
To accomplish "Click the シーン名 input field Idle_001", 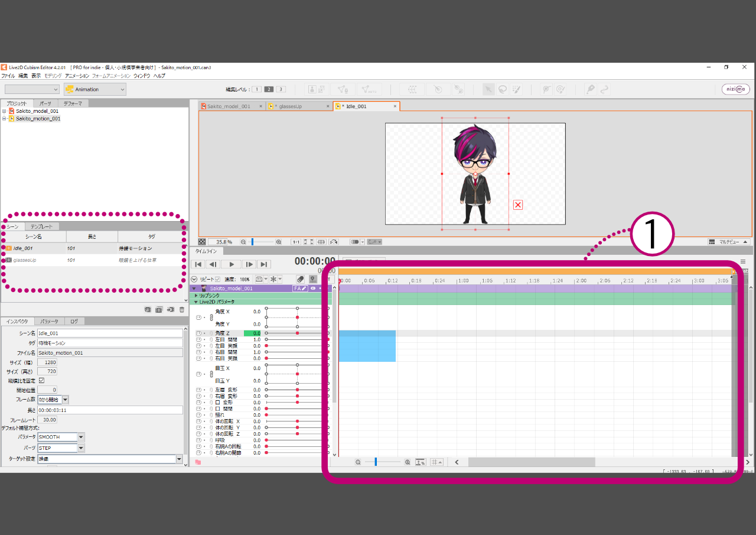I will 110,333.
